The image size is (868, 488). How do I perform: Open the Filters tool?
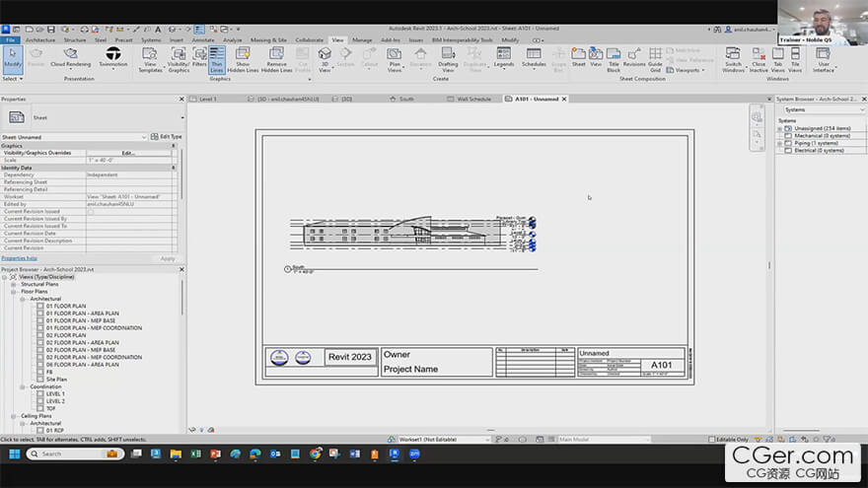[199, 57]
